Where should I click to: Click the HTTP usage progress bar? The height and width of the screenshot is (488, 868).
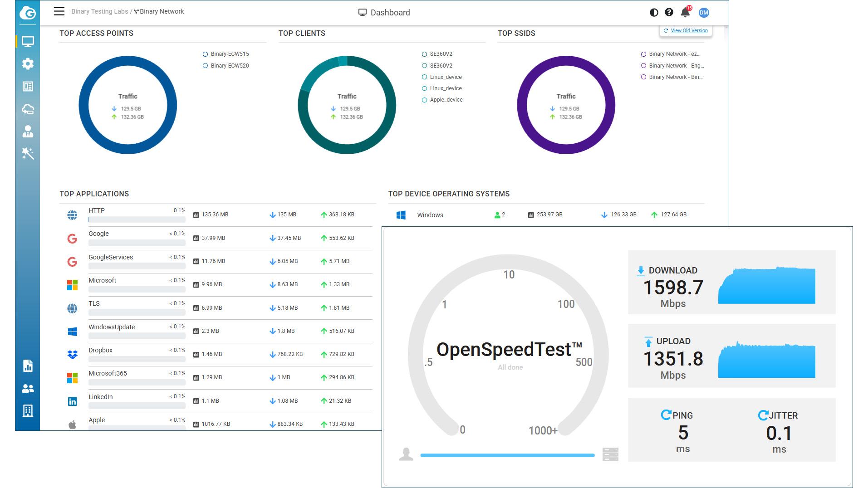click(137, 220)
